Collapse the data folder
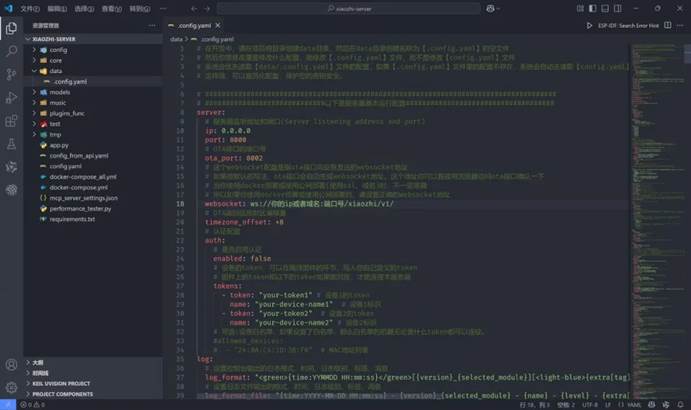 [93, 71]
